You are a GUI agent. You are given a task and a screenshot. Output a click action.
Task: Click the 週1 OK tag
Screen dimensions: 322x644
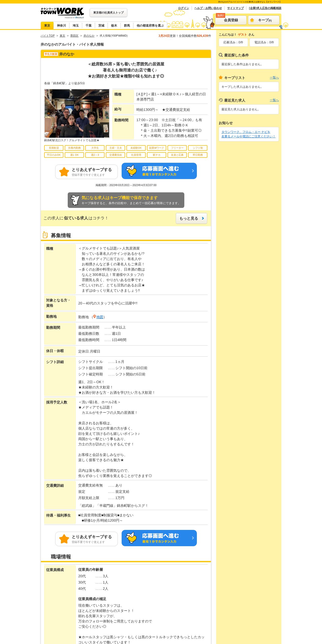coord(74,155)
